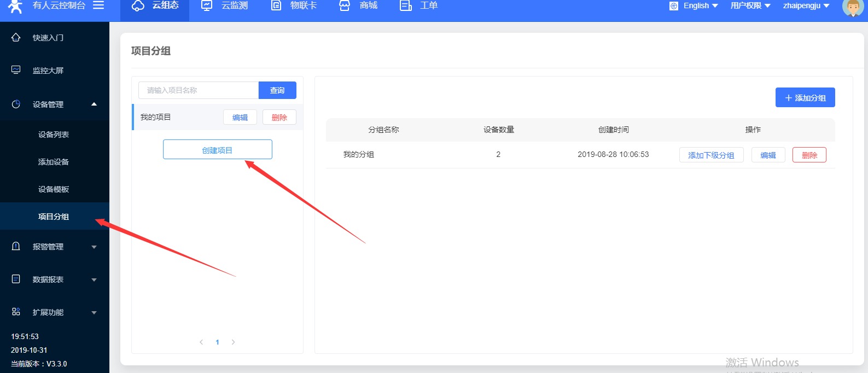
Task: Expand the zhaipengju account dropdown
Action: click(x=806, y=5)
